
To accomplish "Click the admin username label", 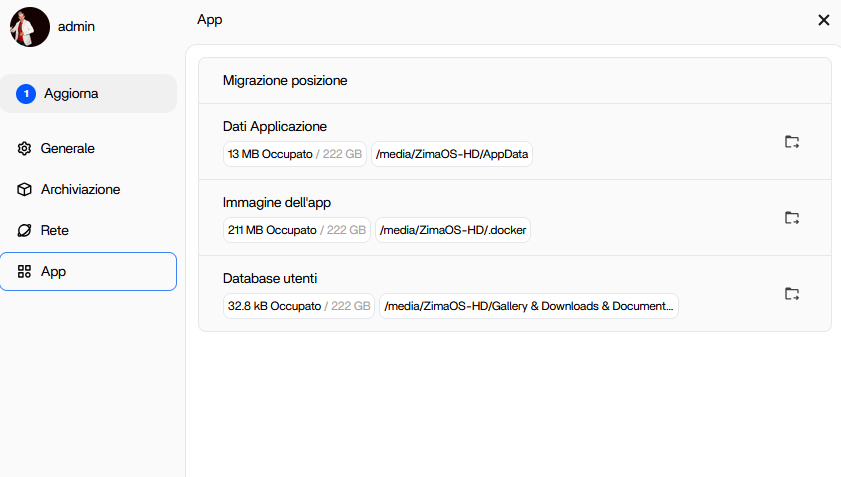I will [x=76, y=27].
